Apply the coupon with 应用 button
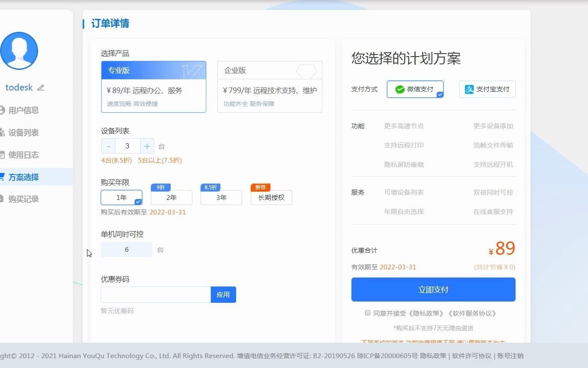 coord(223,295)
